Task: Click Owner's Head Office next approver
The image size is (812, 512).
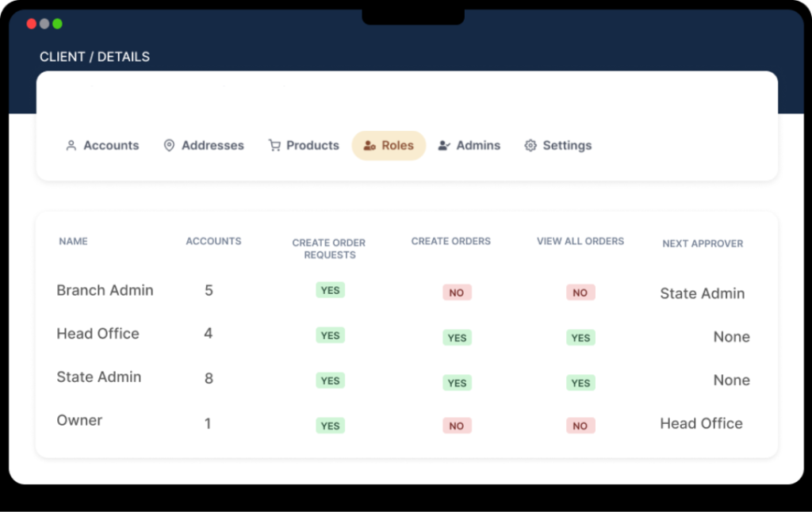Action: tap(701, 423)
